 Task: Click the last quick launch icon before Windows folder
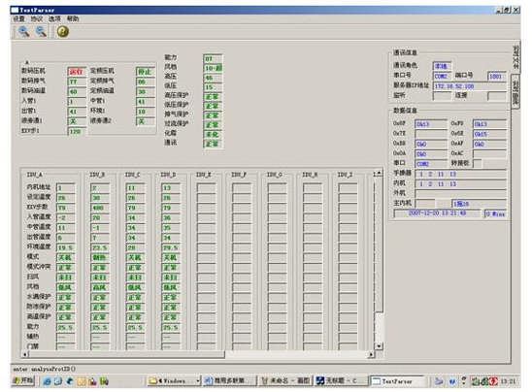(105, 381)
